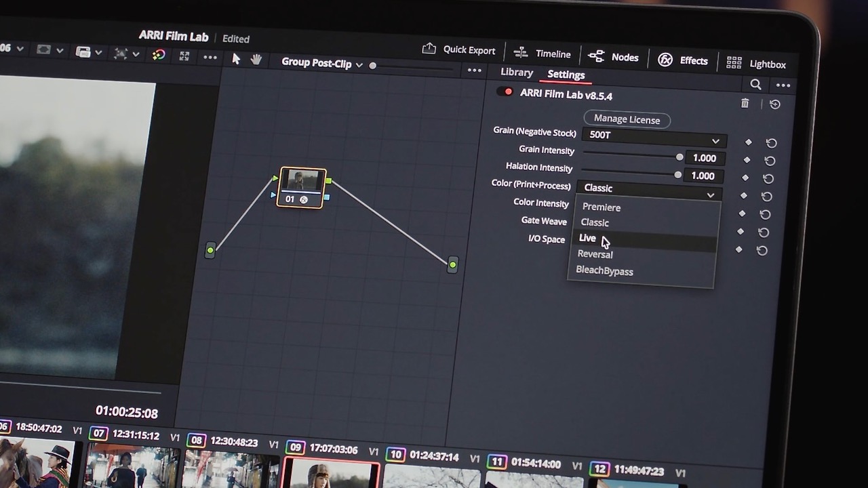
Task: Toggle the ARRI Film Lab bypass switch
Action: [x=505, y=91]
